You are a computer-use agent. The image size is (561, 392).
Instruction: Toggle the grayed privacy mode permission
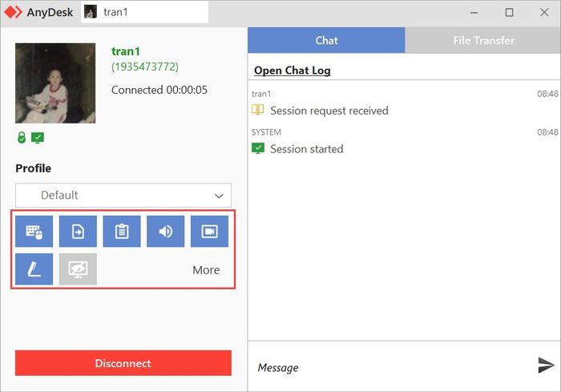point(78,269)
